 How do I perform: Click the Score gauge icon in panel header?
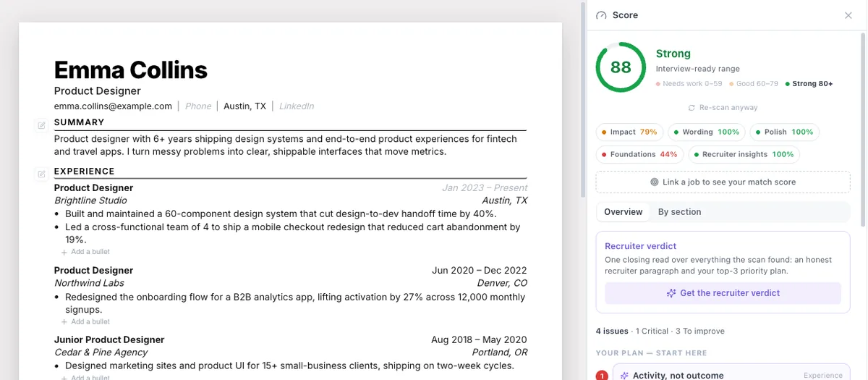click(601, 15)
